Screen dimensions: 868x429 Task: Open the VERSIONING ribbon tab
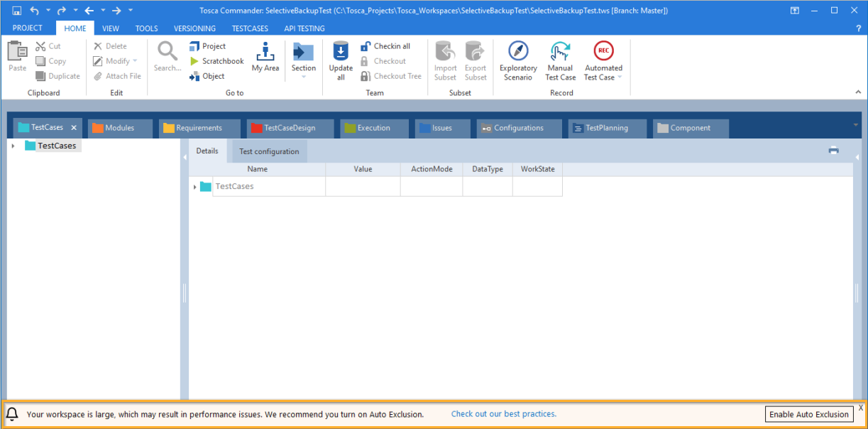click(194, 28)
